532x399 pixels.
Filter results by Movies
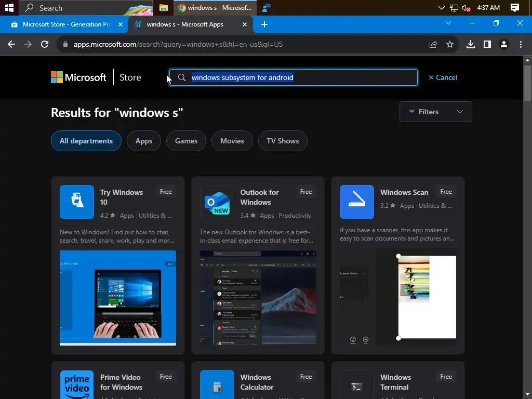pyautogui.click(x=232, y=141)
